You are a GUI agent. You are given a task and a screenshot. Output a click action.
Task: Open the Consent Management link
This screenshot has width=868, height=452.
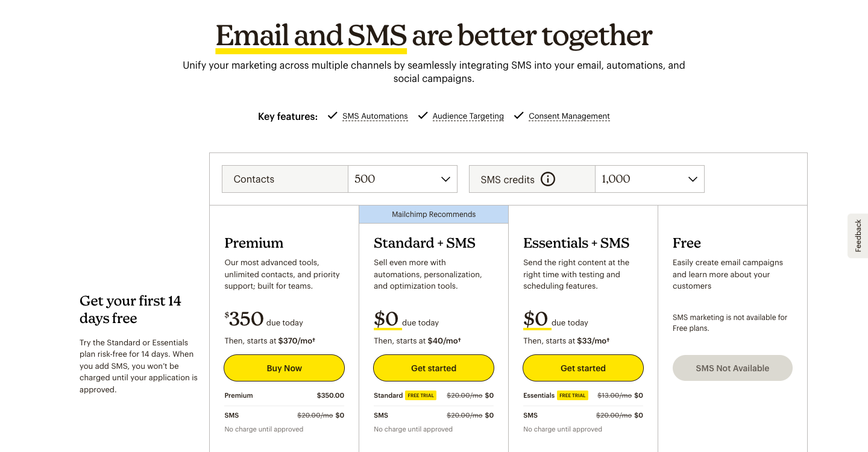(x=569, y=116)
